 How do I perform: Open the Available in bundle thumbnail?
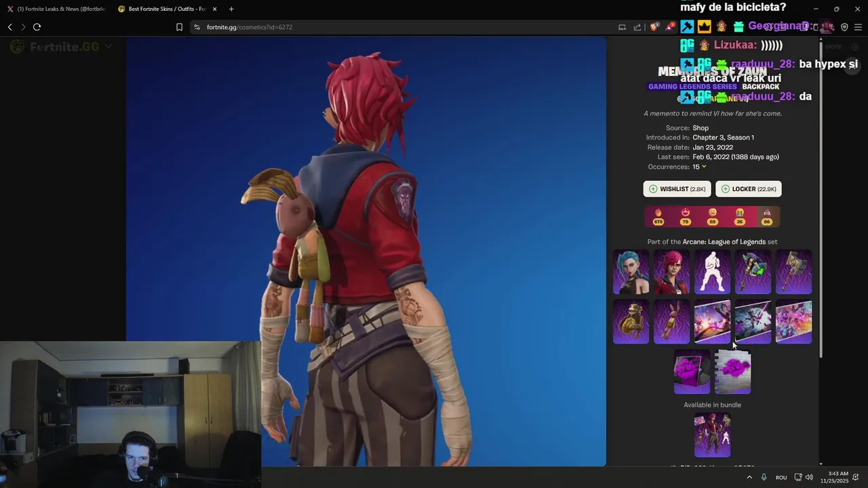pos(713,435)
